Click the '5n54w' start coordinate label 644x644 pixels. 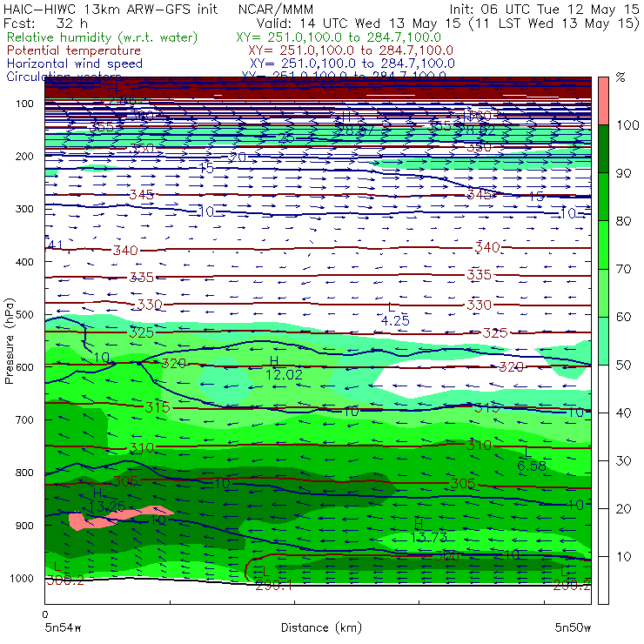63,627
